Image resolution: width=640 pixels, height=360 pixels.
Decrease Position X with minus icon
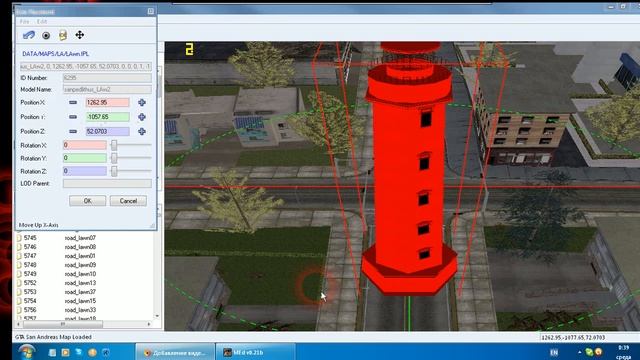pyautogui.click(x=73, y=102)
